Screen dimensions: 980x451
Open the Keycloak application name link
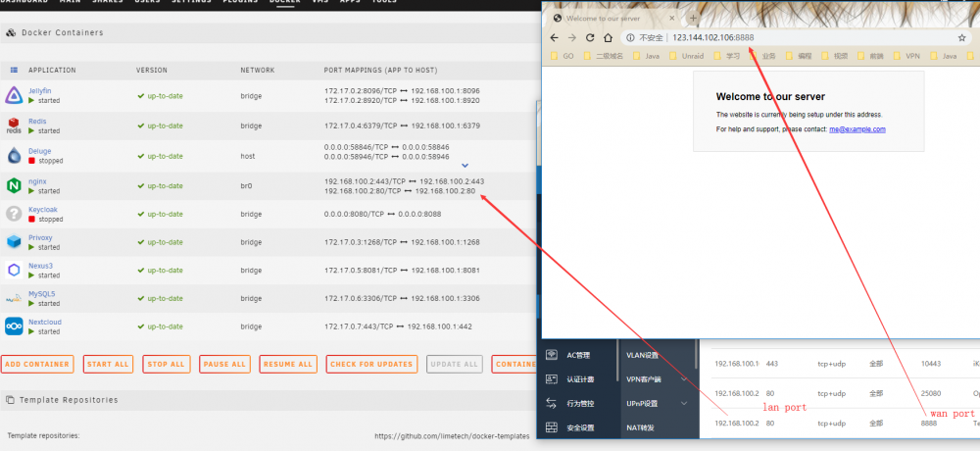(x=43, y=210)
